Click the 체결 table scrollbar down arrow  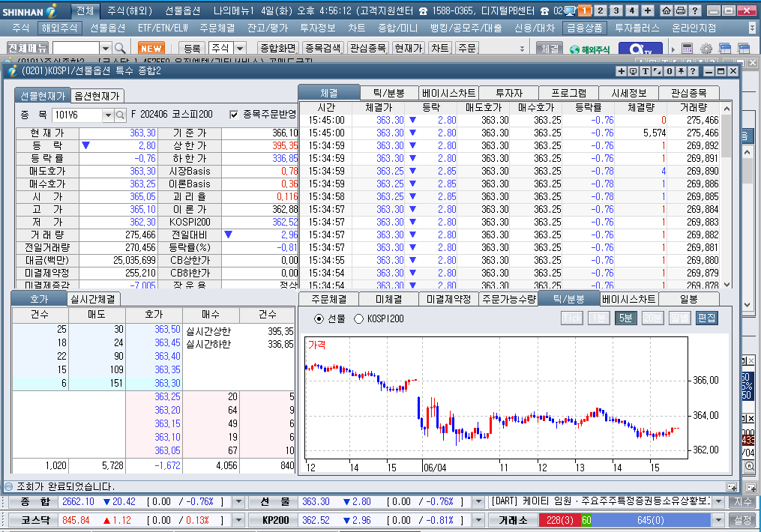[726, 285]
